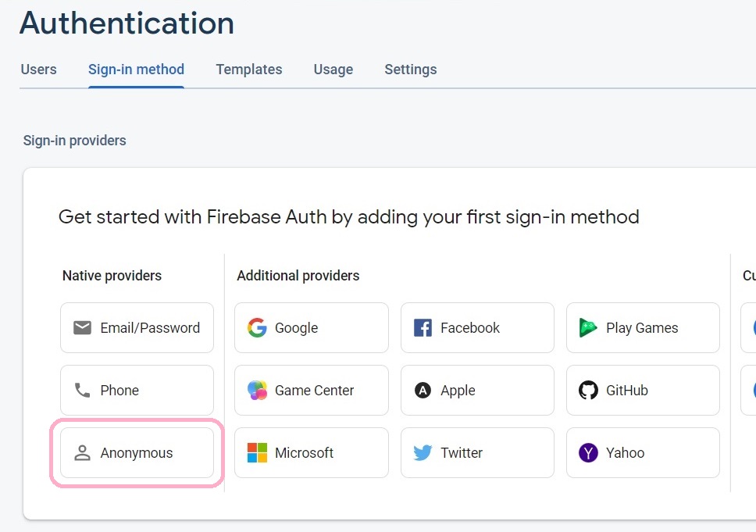Choose the Email/Password provider button

pyautogui.click(x=137, y=328)
